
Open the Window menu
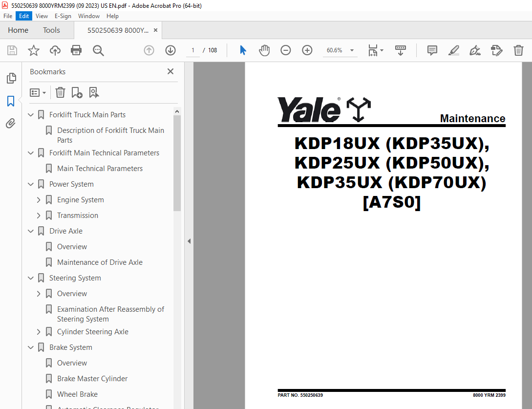88,16
